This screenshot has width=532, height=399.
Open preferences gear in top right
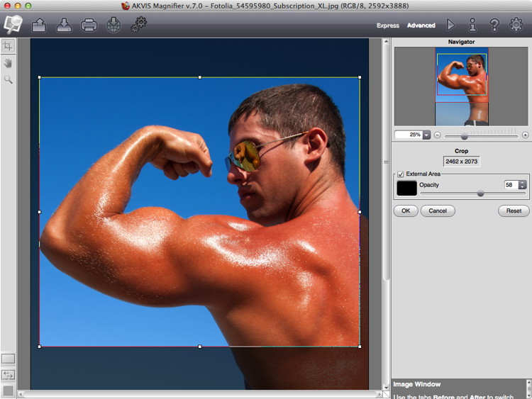[516, 25]
